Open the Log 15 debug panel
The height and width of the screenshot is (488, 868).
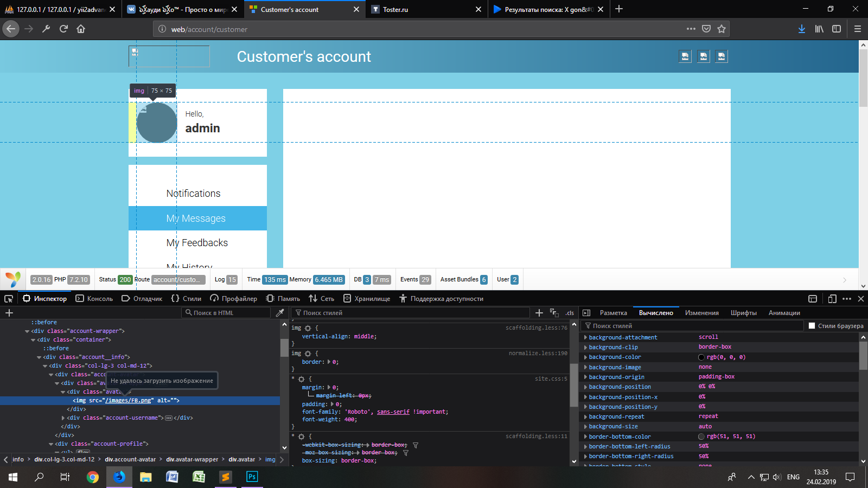click(226, 280)
